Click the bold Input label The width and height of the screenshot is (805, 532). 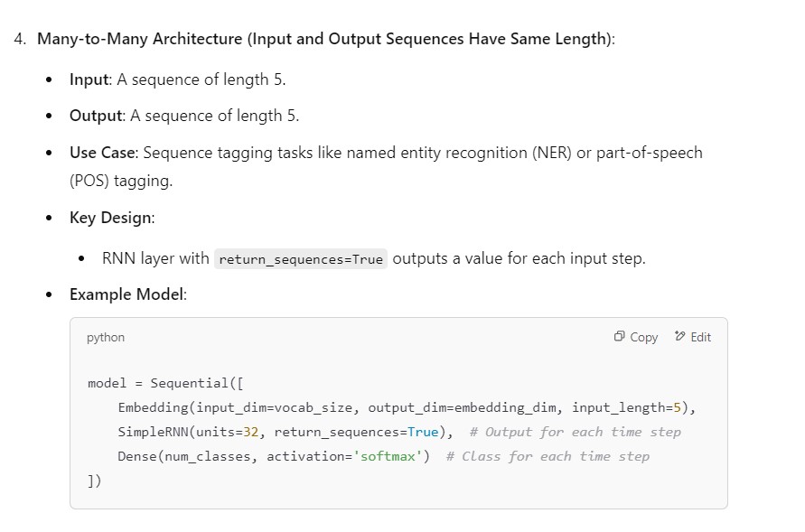pos(90,79)
